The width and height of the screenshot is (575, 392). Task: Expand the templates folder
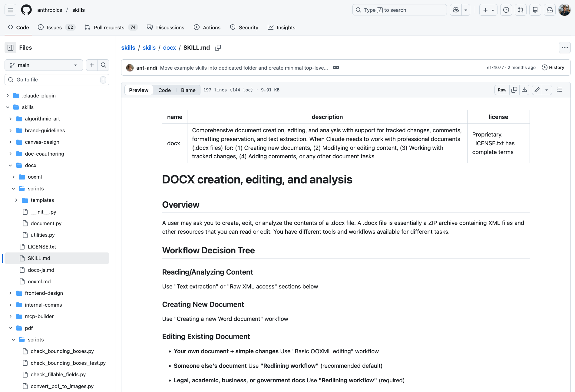[16, 200]
